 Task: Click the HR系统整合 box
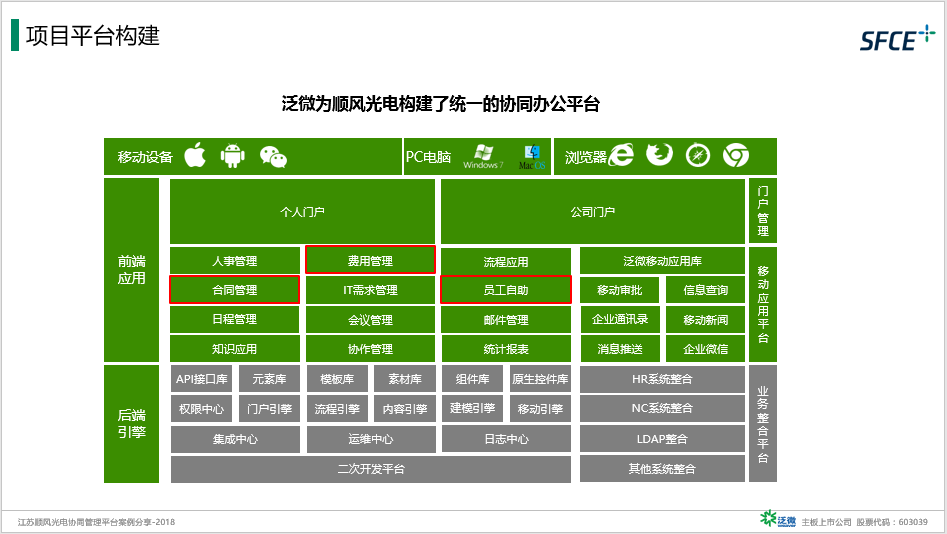click(663, 379)
